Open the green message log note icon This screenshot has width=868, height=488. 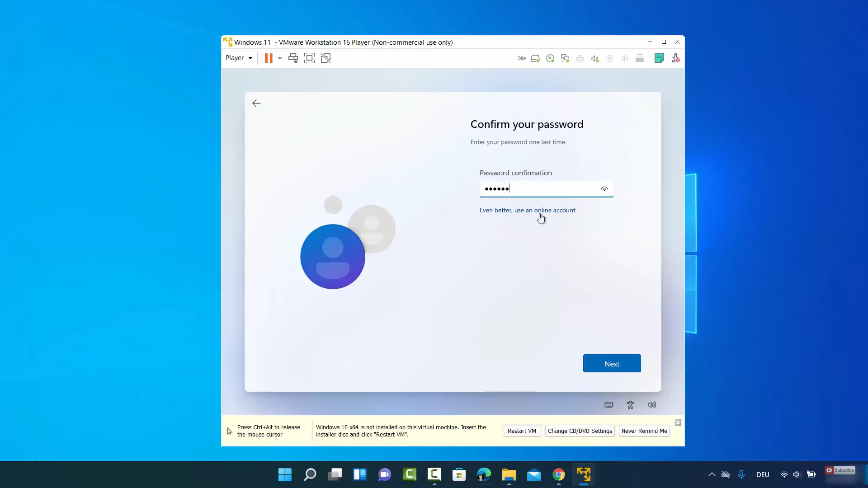coord(659,58)
